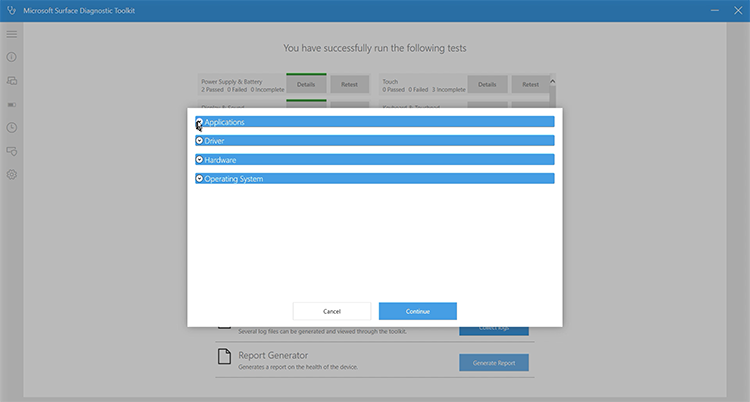Click Details for Power Supply & Battery
The image size is (750, 402).
pos(306,85)
